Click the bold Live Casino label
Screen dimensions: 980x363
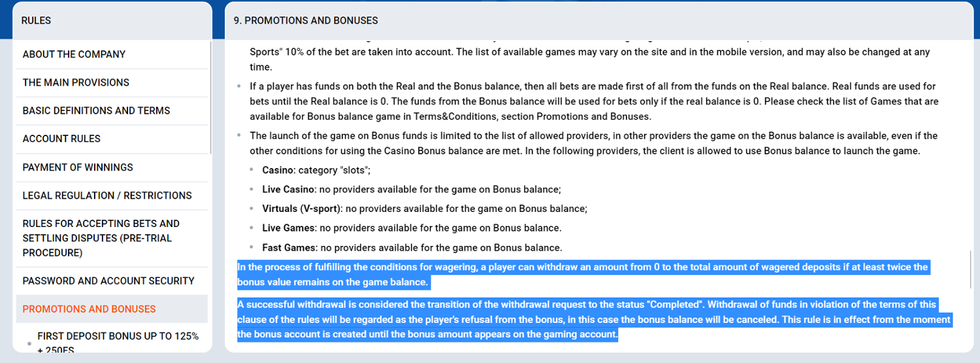(289, 190)
